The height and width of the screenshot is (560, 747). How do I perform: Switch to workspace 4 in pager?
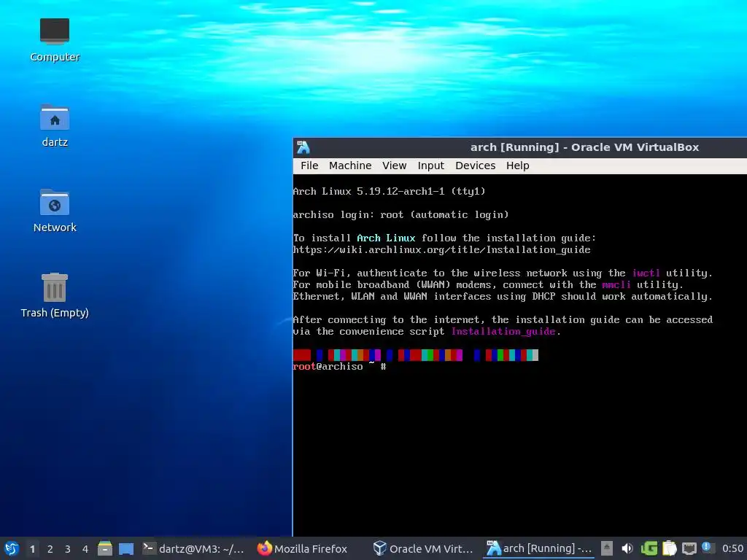point(85,549)
